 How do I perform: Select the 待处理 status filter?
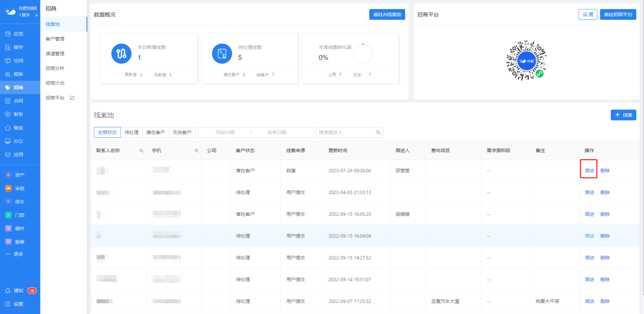(131, 133)
